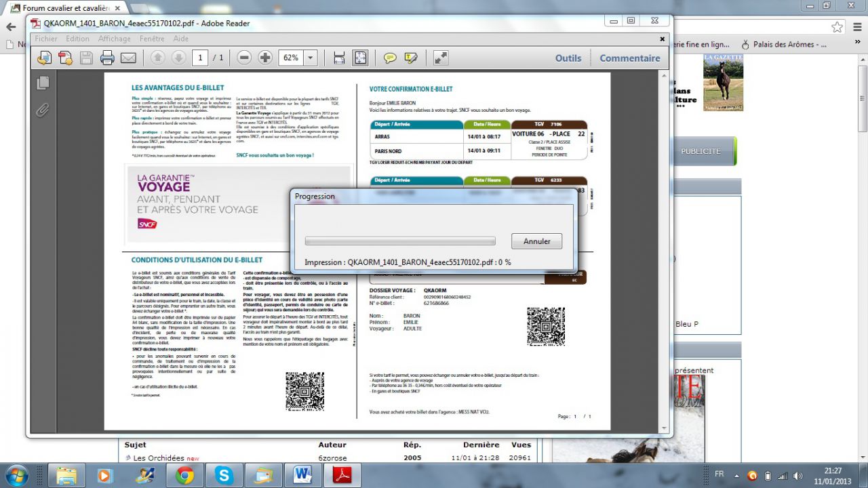This screenshot has height=488, width=868.
Task: Open the Affichage menu
Action: click(x=115, y=39)
